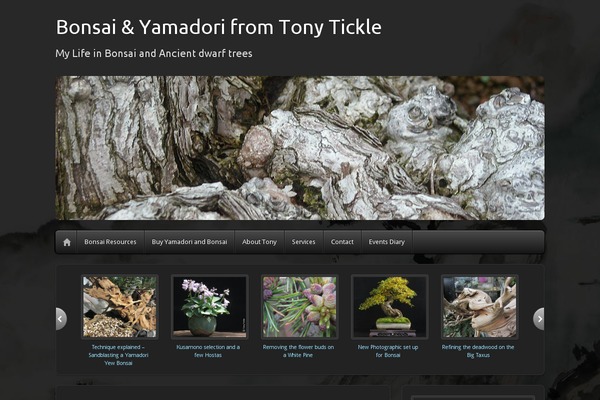Advance carousel with right arrow

pos(539,318)
